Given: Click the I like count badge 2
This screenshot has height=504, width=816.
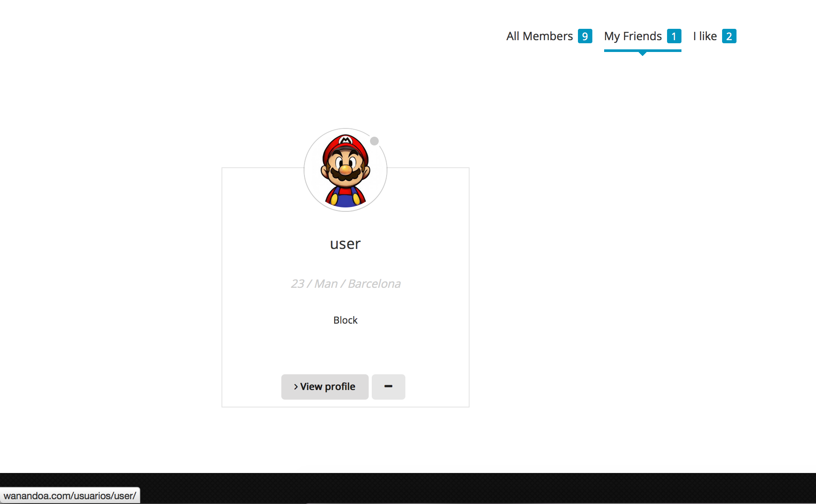Looking at the screenshot, I should (729, 36).
